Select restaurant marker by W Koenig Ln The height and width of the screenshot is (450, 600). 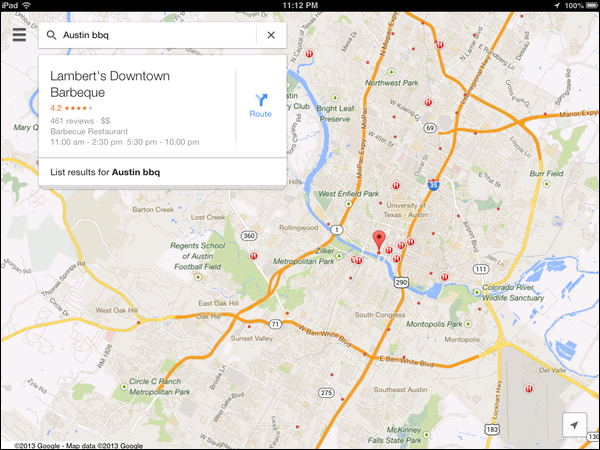point(428,102)
